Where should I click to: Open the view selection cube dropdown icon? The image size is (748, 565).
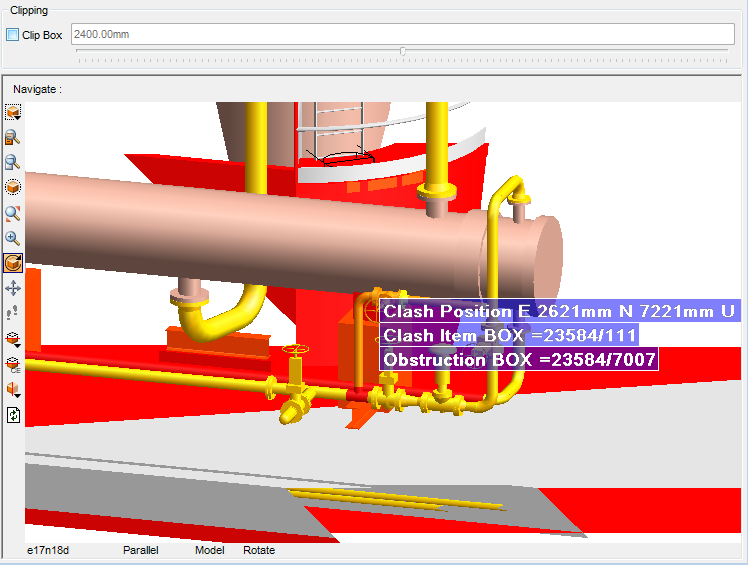pos(13,113)
